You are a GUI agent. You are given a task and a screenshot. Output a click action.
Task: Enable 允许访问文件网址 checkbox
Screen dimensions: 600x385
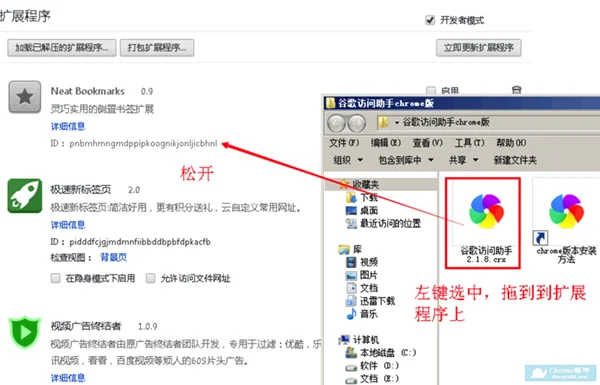(x=151, y=278)
